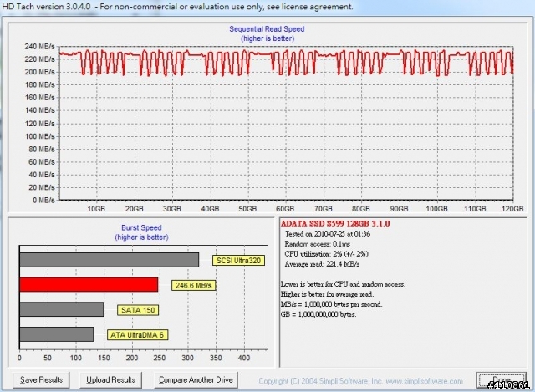Visit the www.simplisoftware.com link

(424, 381)
